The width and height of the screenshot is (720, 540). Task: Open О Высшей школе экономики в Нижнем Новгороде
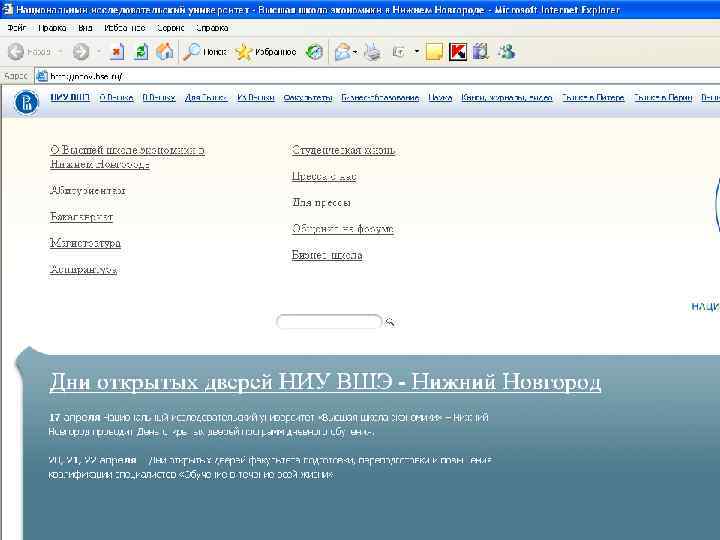pos(127,157)
